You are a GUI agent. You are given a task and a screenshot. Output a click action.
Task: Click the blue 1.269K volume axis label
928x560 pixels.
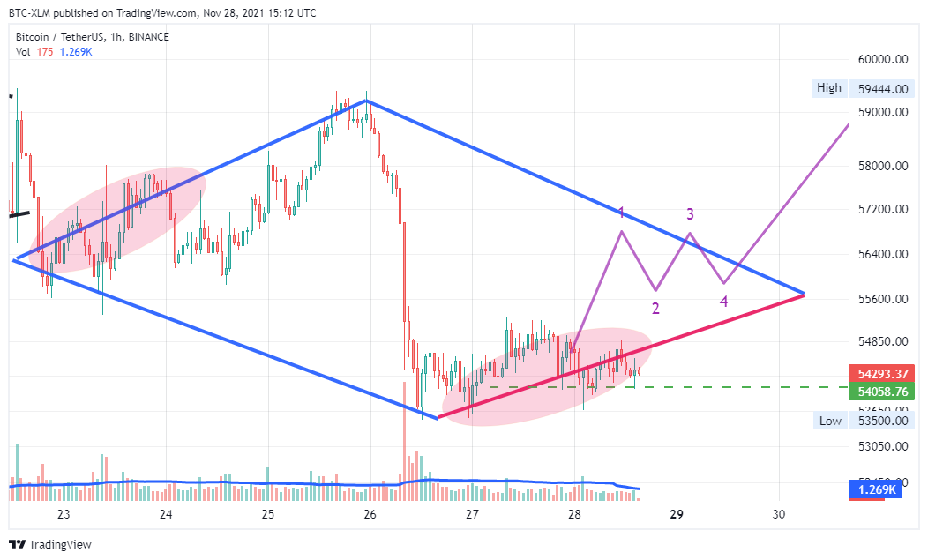[x=875, y=489]
